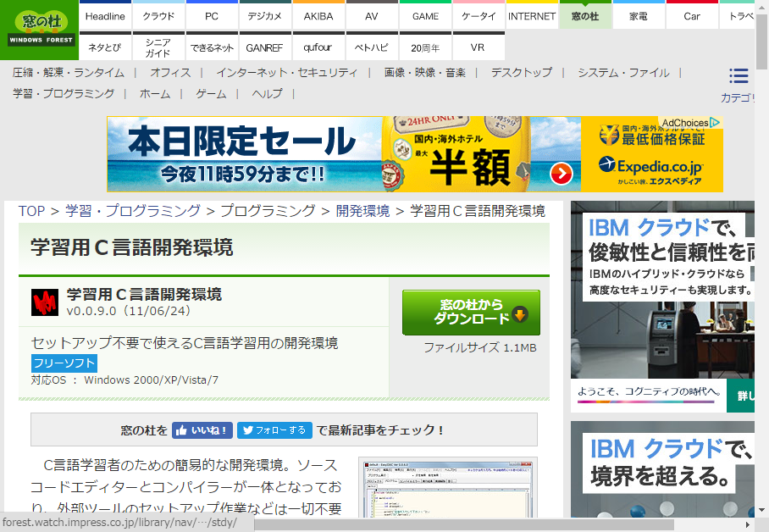The height and width of the screenshot is (532, 769).
Task: Open the qufour tab
Action: pos(318,47)
